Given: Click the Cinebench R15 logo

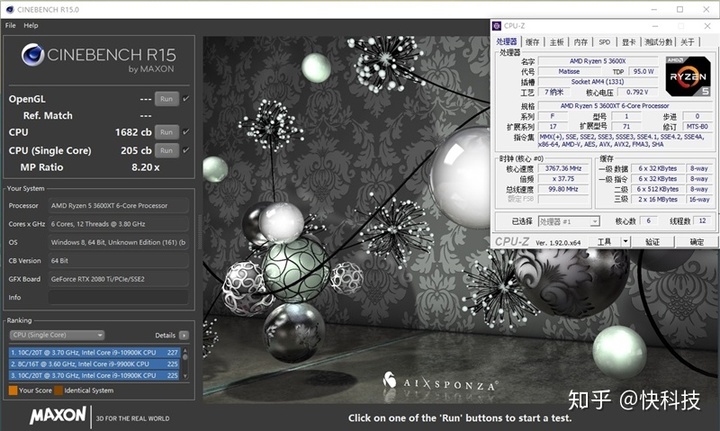Looking at the screenshot, I should tap(98, 57).
